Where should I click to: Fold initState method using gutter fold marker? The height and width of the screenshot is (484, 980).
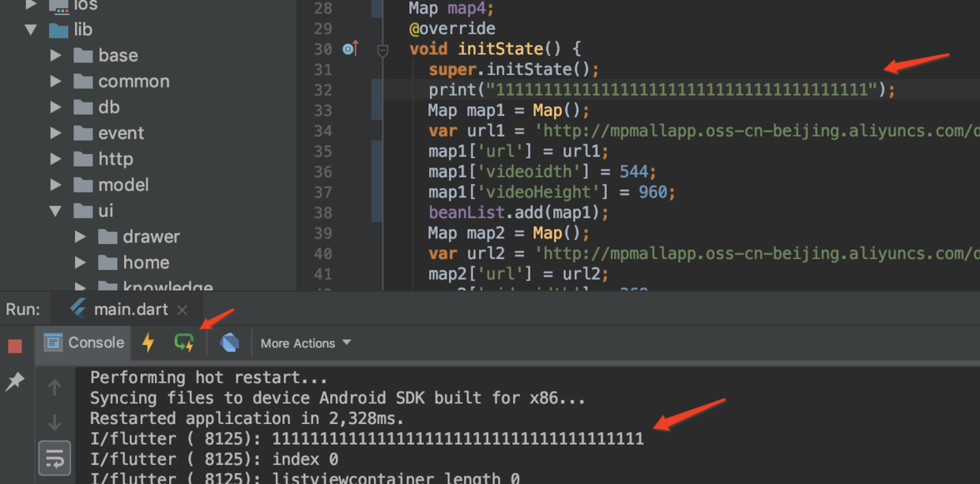(383, 50)
